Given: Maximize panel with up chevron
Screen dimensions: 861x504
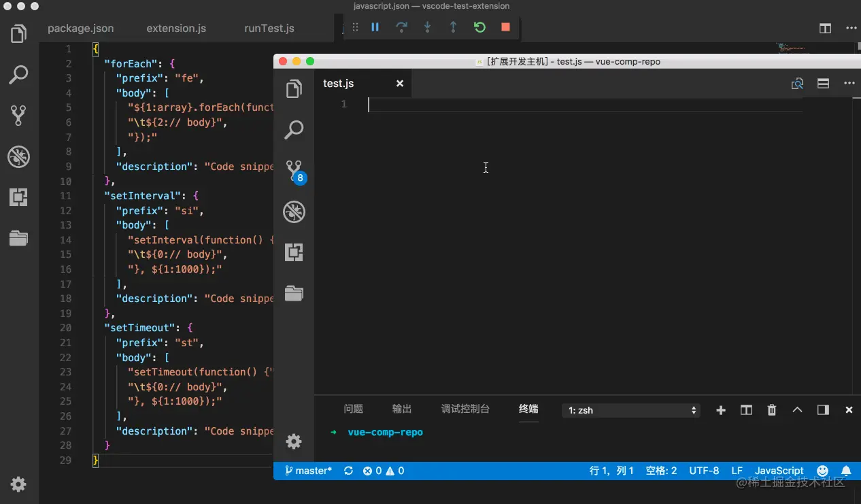Looking at the screenshot, I should [x=798, y=410].
